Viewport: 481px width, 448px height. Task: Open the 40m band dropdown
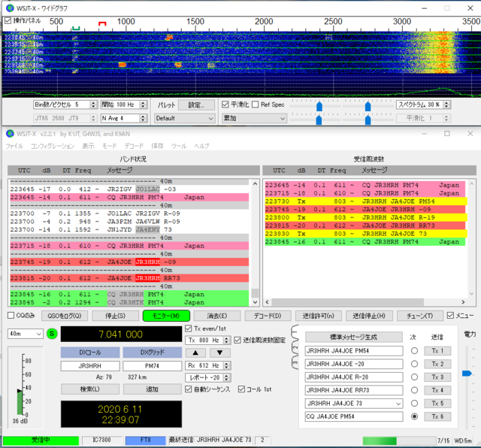click(25, 334)
